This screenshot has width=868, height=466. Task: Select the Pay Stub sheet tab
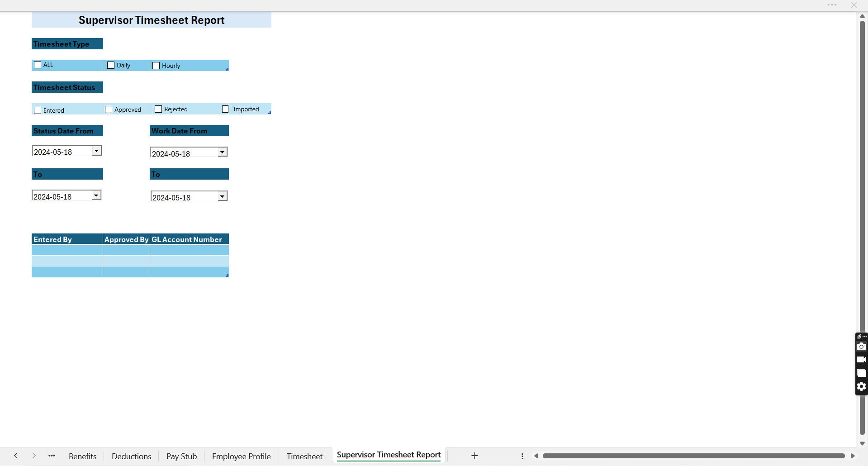[181, 456]
